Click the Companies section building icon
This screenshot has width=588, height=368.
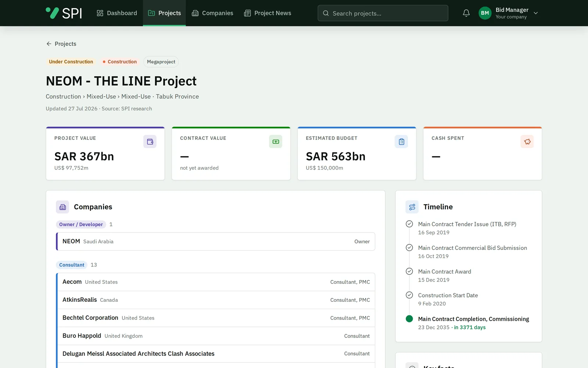(x=62, y=207)
